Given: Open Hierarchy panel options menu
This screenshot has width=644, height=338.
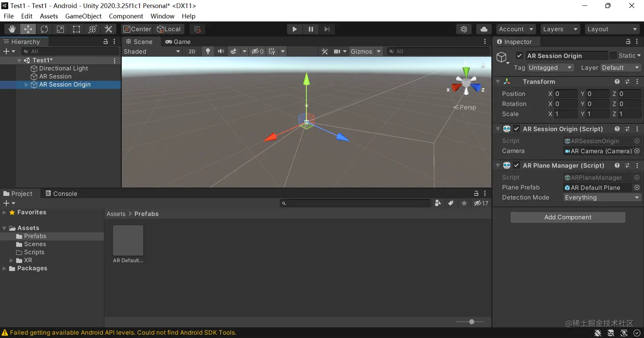Looking at the screenshot, I should [x=114, y=41].
